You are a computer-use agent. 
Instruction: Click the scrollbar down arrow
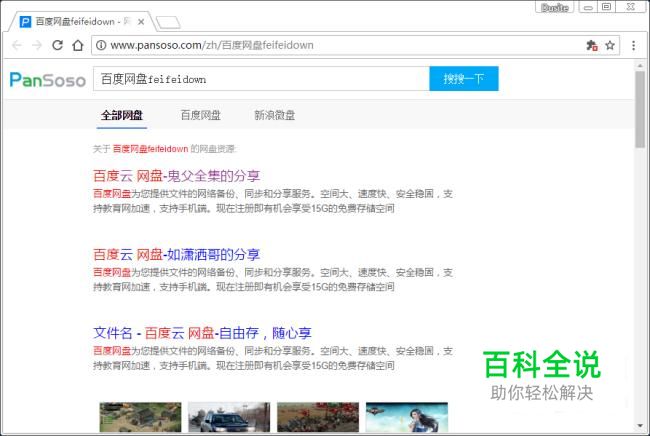tap(640, 426)
